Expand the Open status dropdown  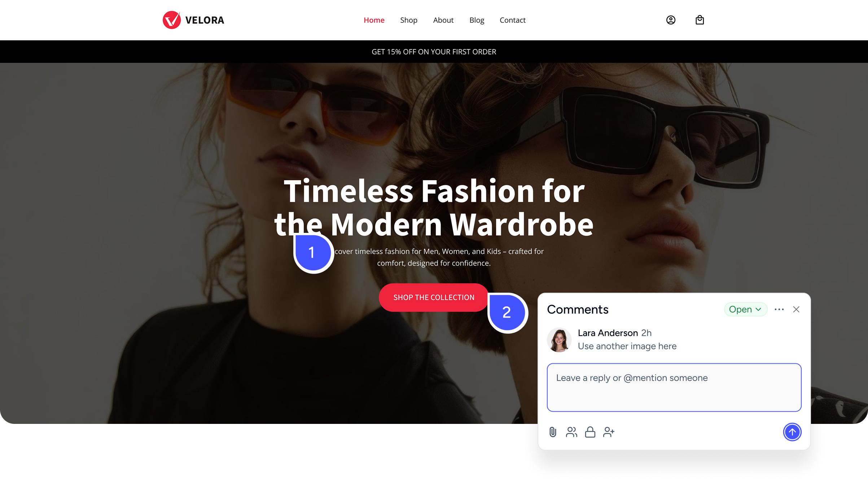(x=745, y=309)
